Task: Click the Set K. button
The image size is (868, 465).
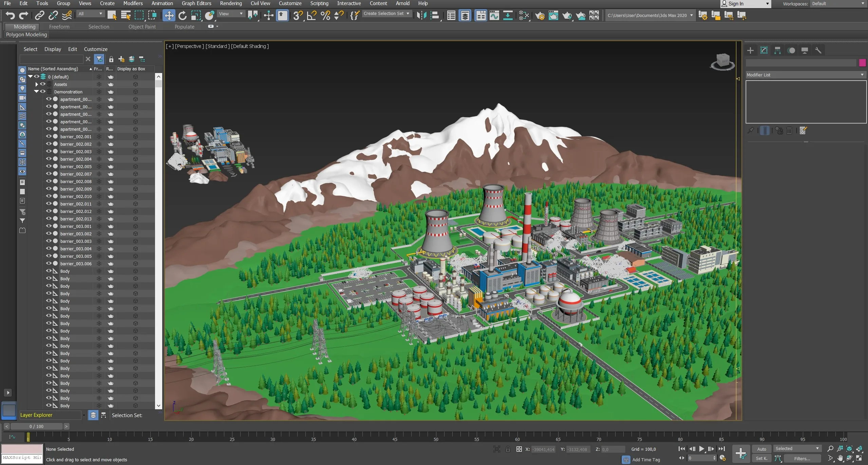Action: pyautogui.click(x=761, y=458)
